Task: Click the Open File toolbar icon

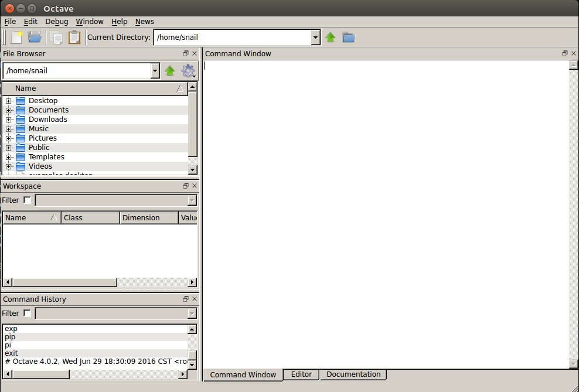Action: (x=35, y=38)
